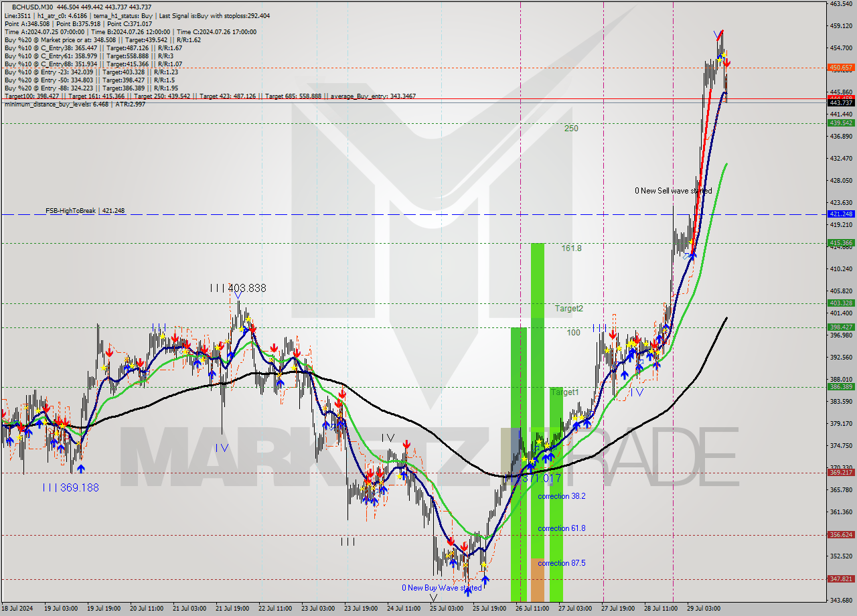Click the '29 Jul 03:00' time axis label
The width and height of the screenshot is (857, 616).
704,609
